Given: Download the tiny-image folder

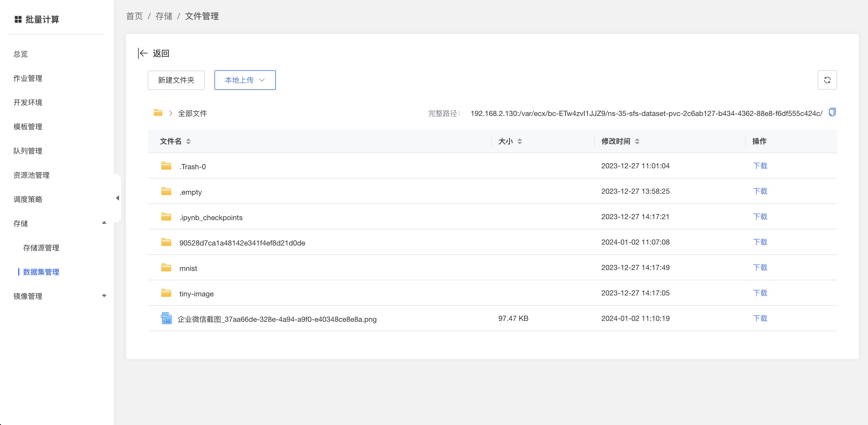Looking at the screenshot, I should pos(760,293).
